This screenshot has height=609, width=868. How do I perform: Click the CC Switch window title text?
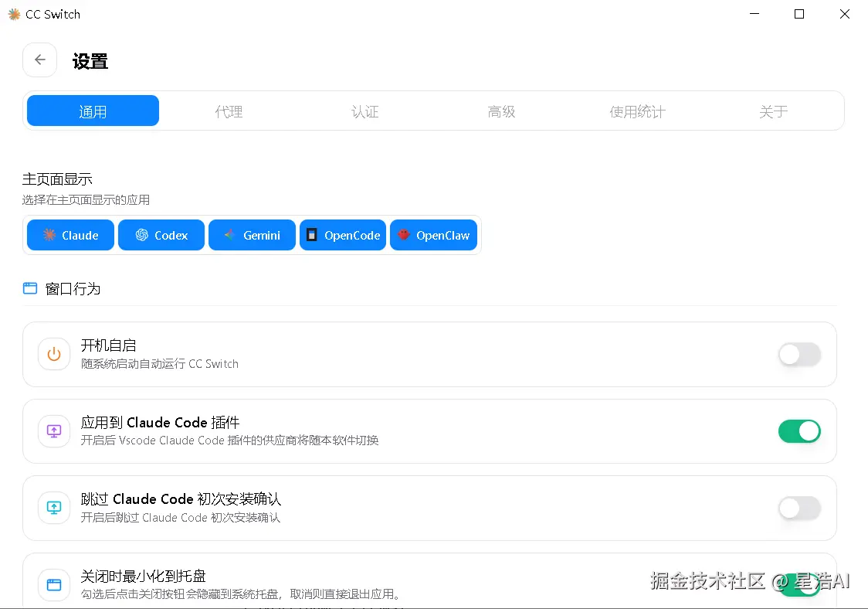[53, 15]
